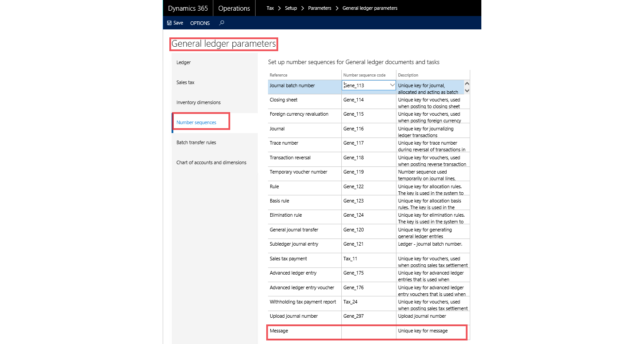
Task: Select General ledger parameters breadcrumb
Action: [370, 8]
